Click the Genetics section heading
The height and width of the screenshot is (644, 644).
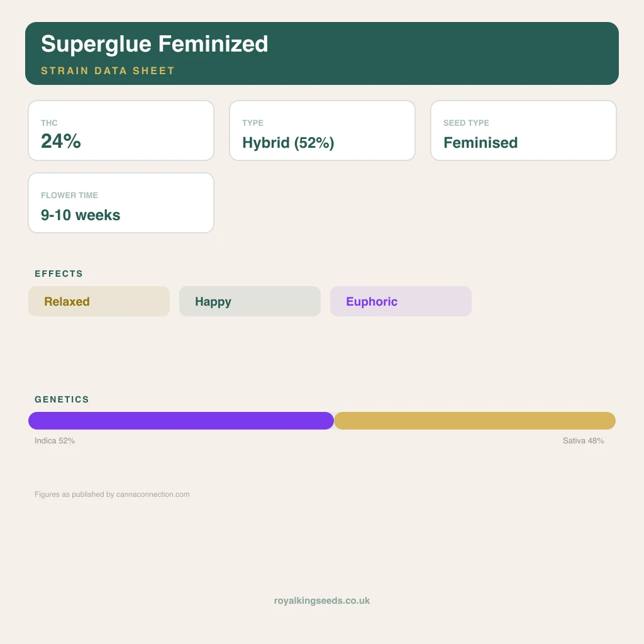tap(62, 399)
